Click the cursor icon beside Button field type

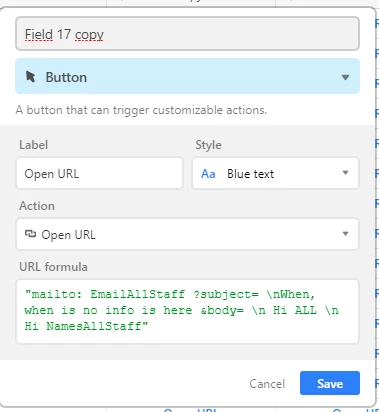pyautogui.click(x=30, y=77)
